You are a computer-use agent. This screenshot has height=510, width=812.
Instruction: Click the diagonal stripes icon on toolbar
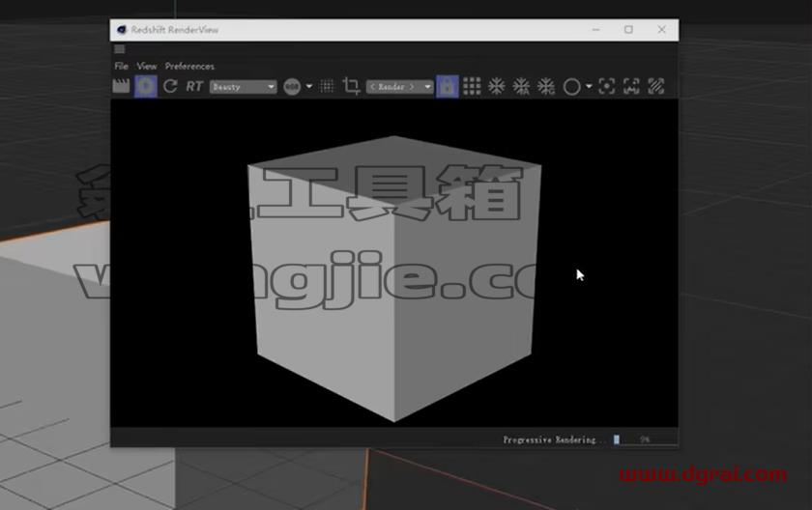click(x=656, y=86)
